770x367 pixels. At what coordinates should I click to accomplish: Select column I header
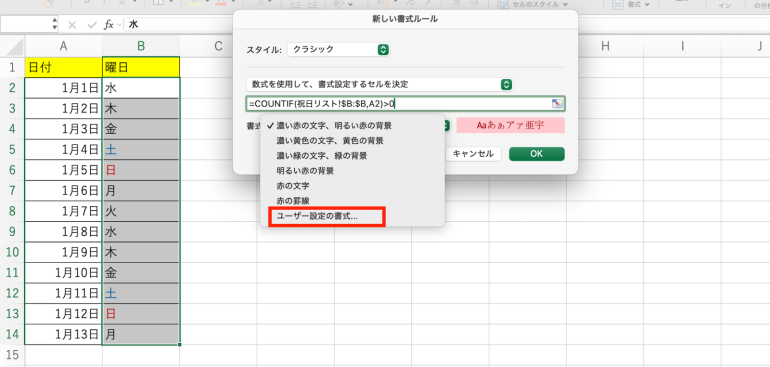pos(683,46)
